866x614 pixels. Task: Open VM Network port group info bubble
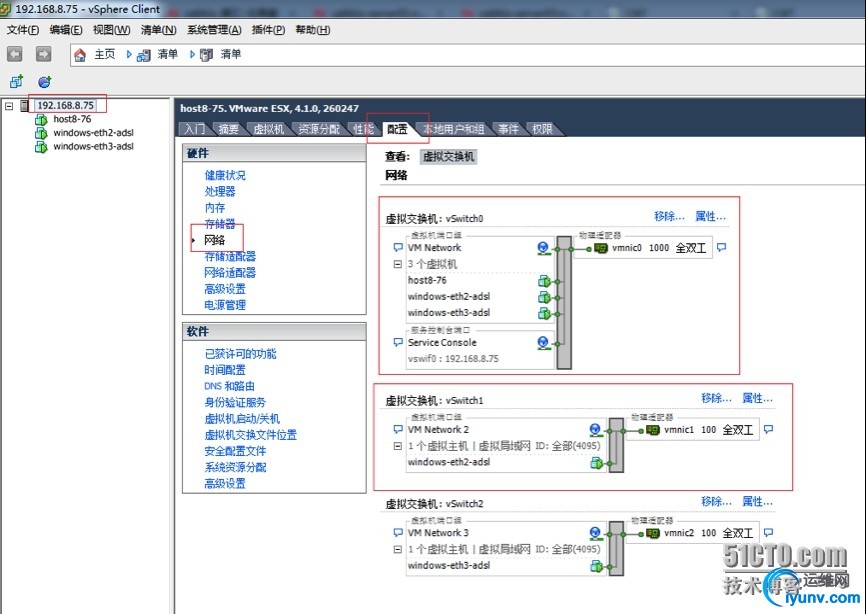tap(398, 247)
